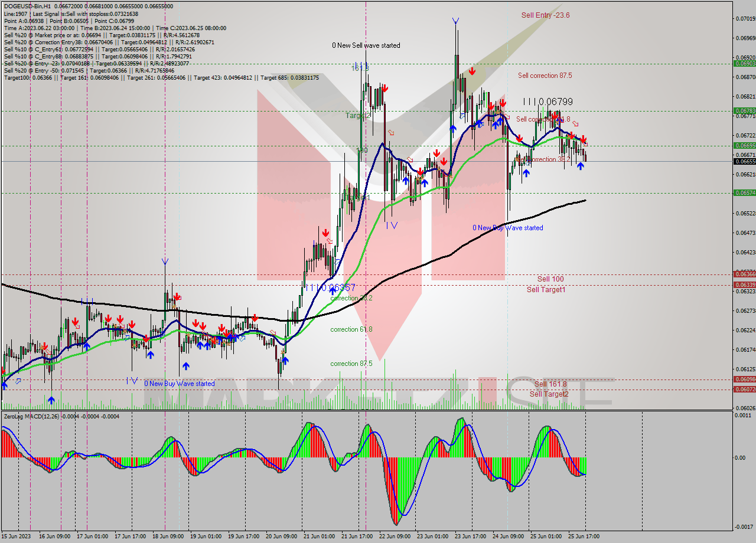Click the 'Sell 100' level label
This screenshot has width=756, height=543.
pyautogui.click(x=550, y=279)
